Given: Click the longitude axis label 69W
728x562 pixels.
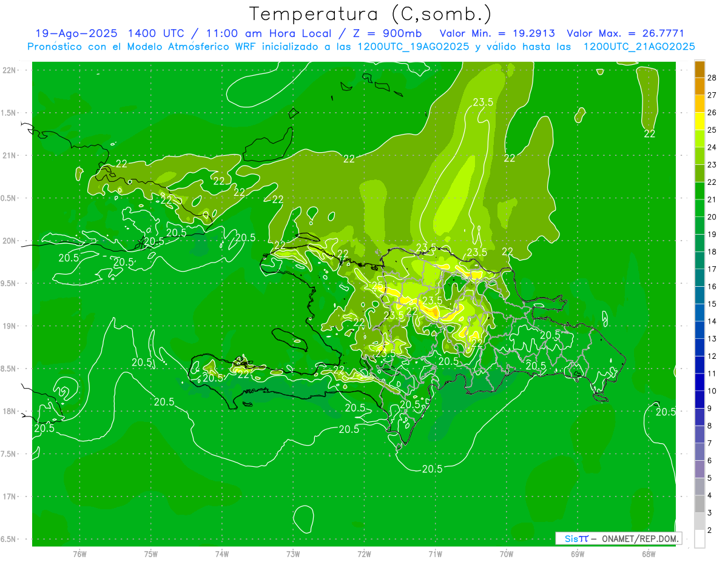Looking at the screenshot, I should pyautogui.click(x=578, y=554).
